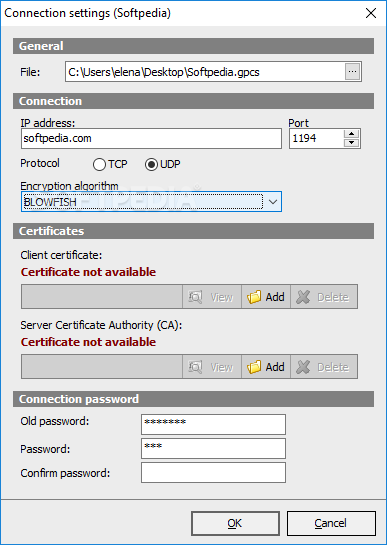View the client certificate

tap(212, 297)
